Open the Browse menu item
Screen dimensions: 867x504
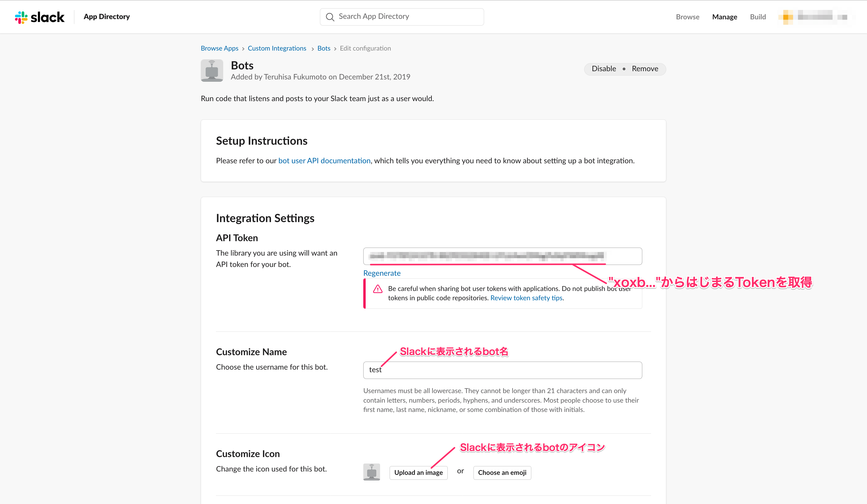point(687,17)
